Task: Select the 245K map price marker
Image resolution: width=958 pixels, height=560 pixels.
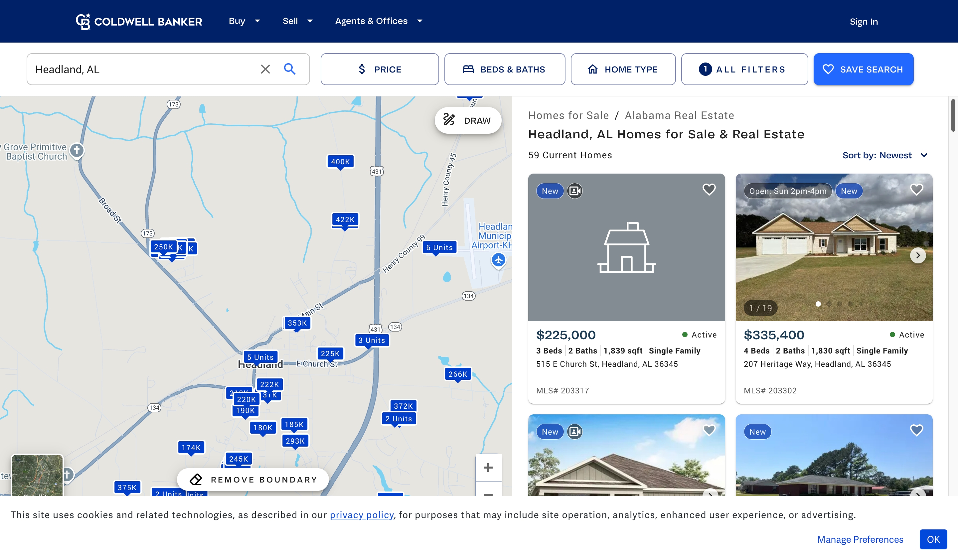Action: pyautogui.click(x=239, y=459)
